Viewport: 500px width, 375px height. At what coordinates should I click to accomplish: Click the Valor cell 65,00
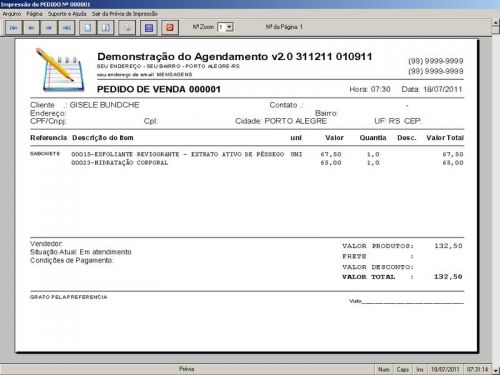pos(331,163)
